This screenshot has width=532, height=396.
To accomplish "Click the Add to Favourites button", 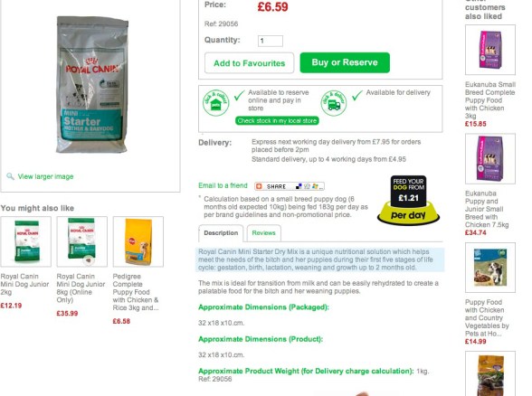I will point(250,63).
